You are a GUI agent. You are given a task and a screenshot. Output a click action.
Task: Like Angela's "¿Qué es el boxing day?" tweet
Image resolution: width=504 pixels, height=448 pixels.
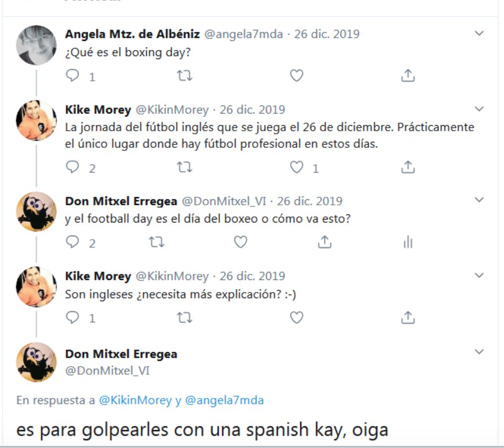tap(296, 76)
